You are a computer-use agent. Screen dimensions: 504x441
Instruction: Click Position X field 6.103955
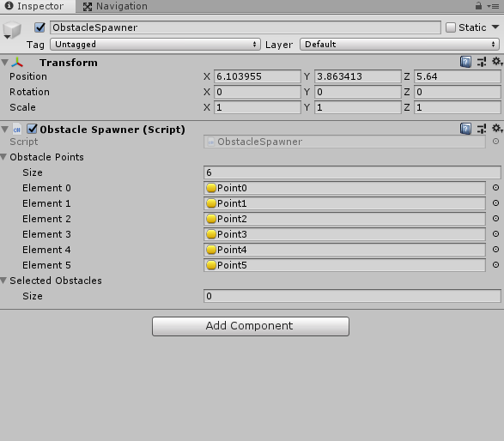tap(257, 76)
